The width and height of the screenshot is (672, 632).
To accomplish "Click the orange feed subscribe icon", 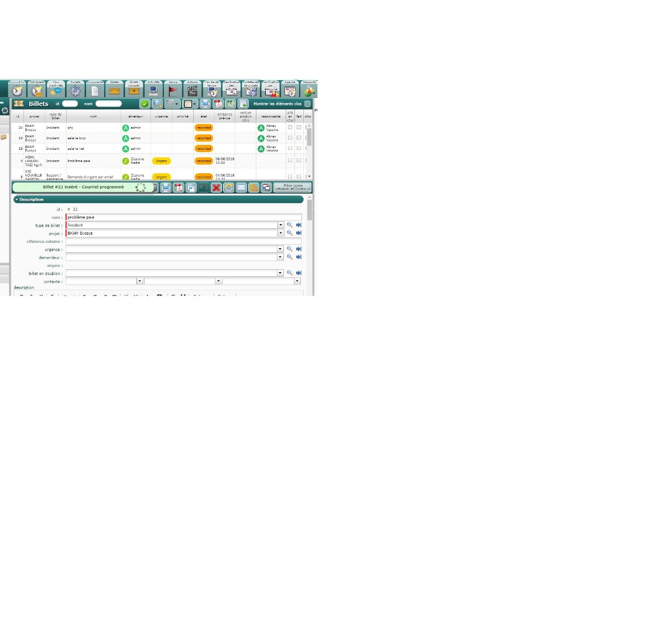I will pyautogui.click(x=253, y=188).
